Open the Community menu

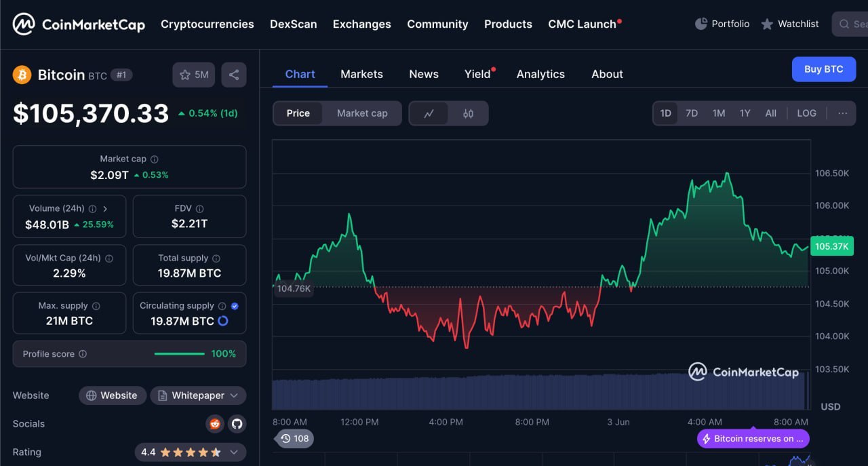pyautogui.click(x=437, y=24)
